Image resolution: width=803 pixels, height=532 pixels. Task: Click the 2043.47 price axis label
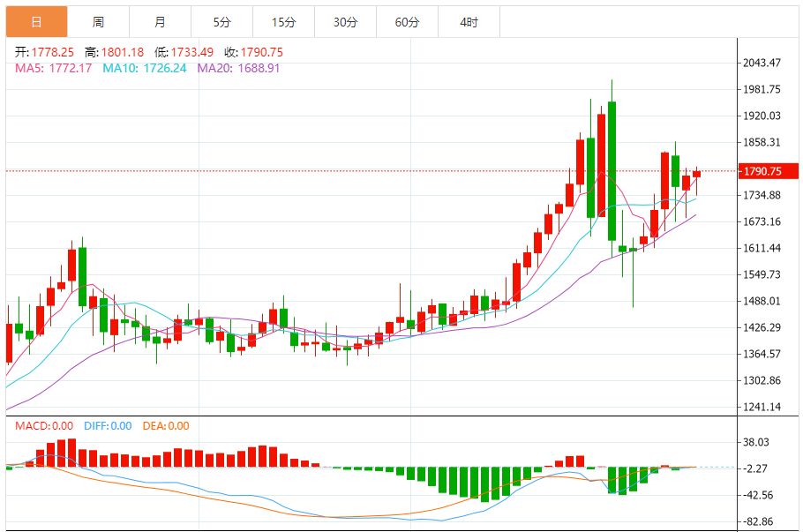pos(762,63)
